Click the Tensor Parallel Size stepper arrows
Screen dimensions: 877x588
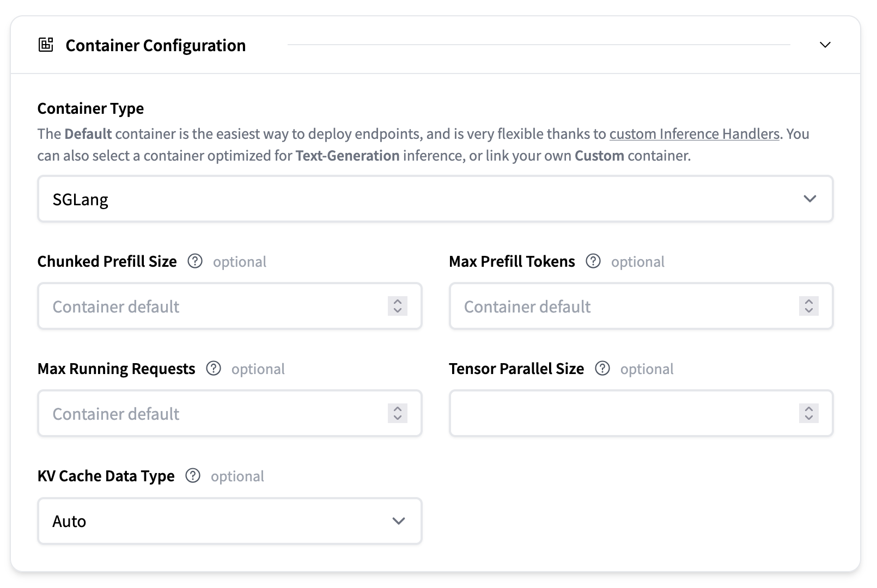pos(809,413)
